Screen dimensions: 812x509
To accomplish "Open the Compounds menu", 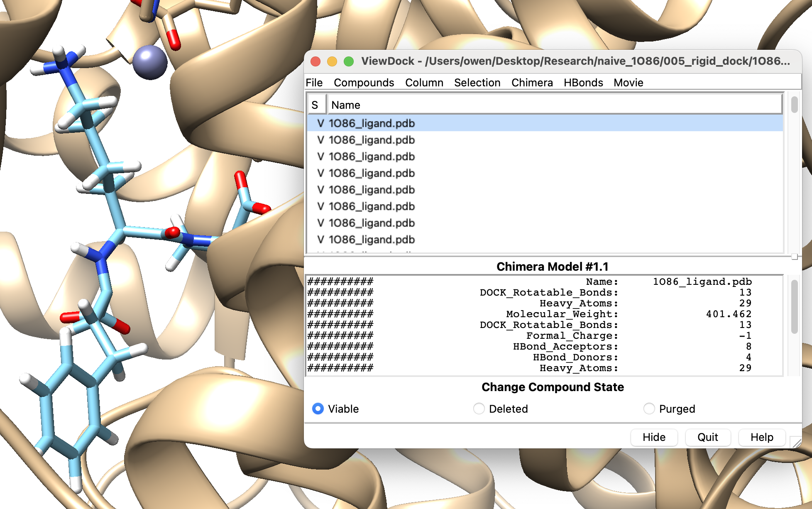I will coord(364,83).
